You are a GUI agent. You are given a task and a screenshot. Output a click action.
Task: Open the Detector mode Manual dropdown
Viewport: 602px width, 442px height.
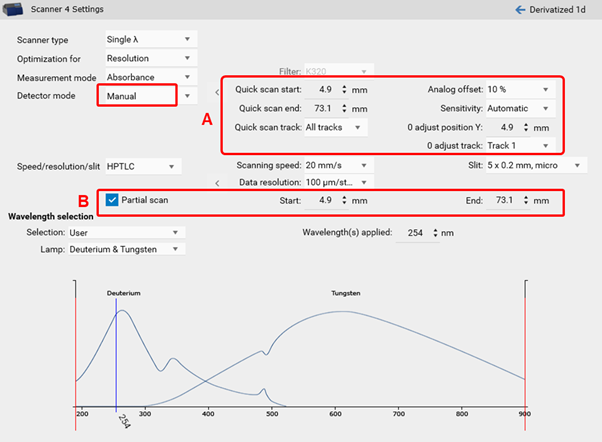click(x=138, y=96)
